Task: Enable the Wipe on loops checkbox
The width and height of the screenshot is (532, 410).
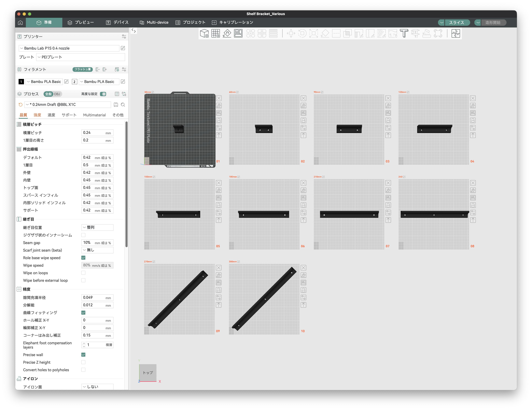Action: (x=83, y=273)
